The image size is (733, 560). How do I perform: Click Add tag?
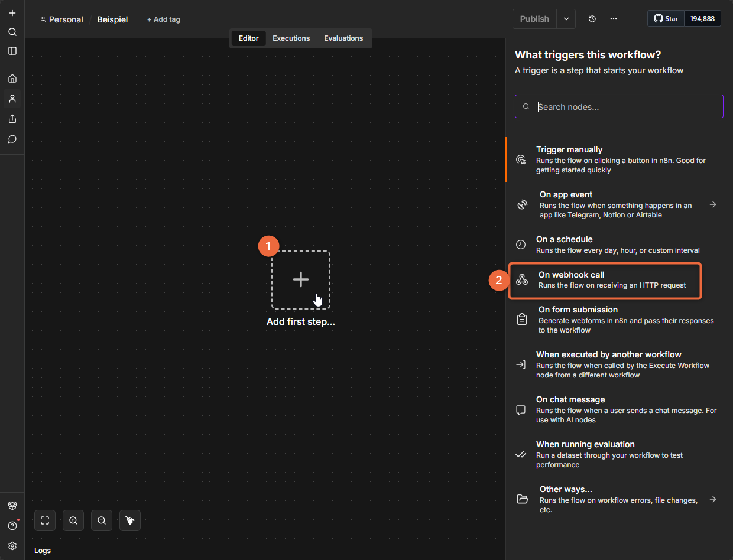click(x=164, y=19)
